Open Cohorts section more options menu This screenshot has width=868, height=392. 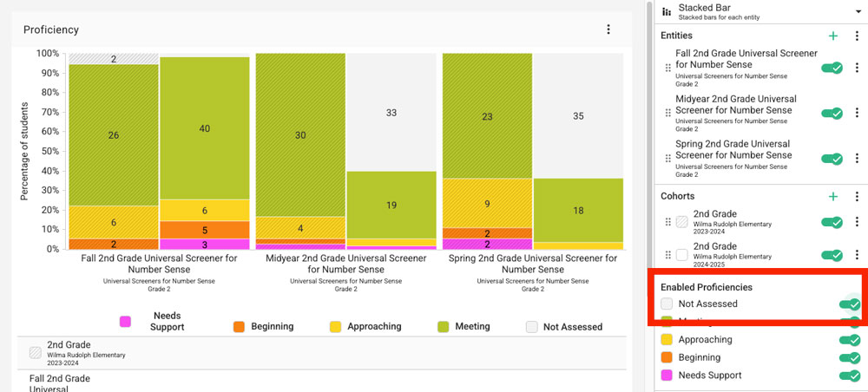point(857,197)
